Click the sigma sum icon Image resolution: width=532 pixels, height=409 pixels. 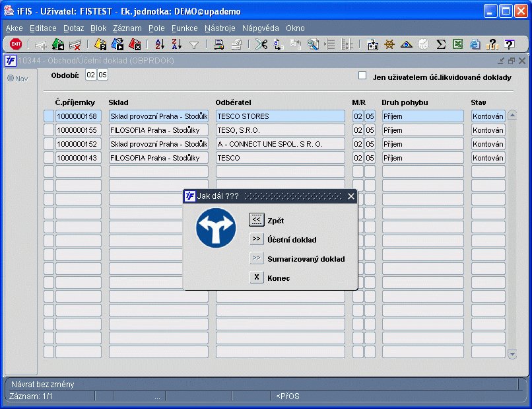tap(441, 44)
